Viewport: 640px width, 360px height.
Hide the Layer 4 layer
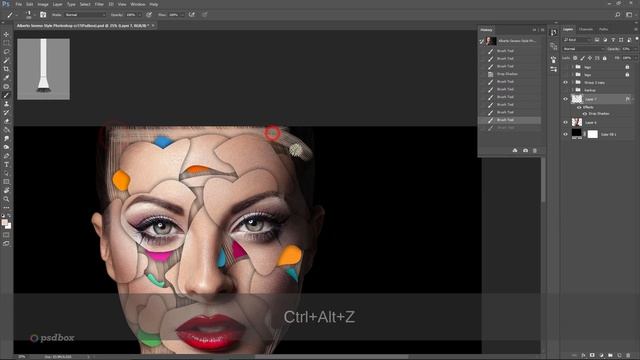[566, 122]
